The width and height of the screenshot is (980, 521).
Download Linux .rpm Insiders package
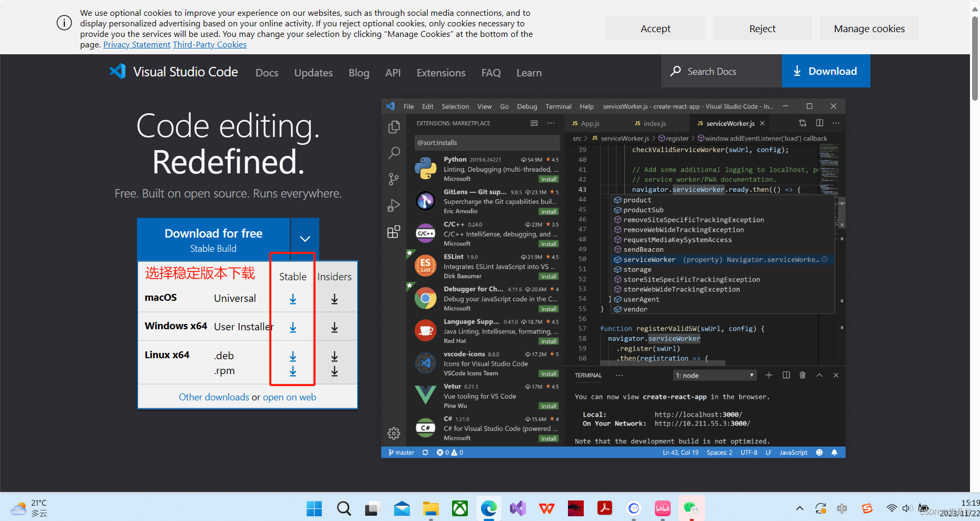point(335,371)
